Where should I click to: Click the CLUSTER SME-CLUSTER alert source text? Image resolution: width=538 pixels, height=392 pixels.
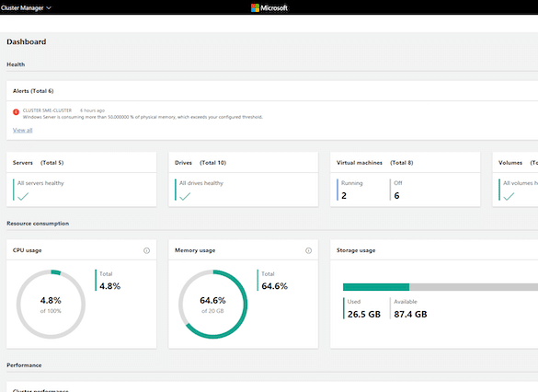pos(47,110)
